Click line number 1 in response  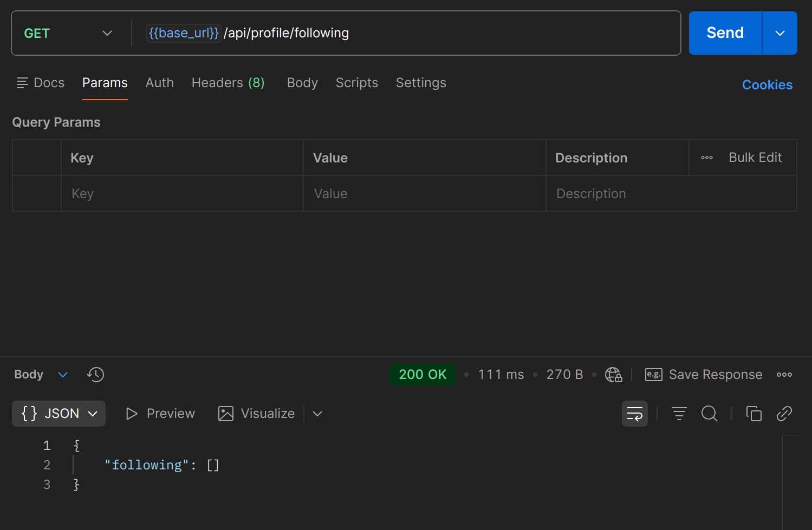coord(47,446)
